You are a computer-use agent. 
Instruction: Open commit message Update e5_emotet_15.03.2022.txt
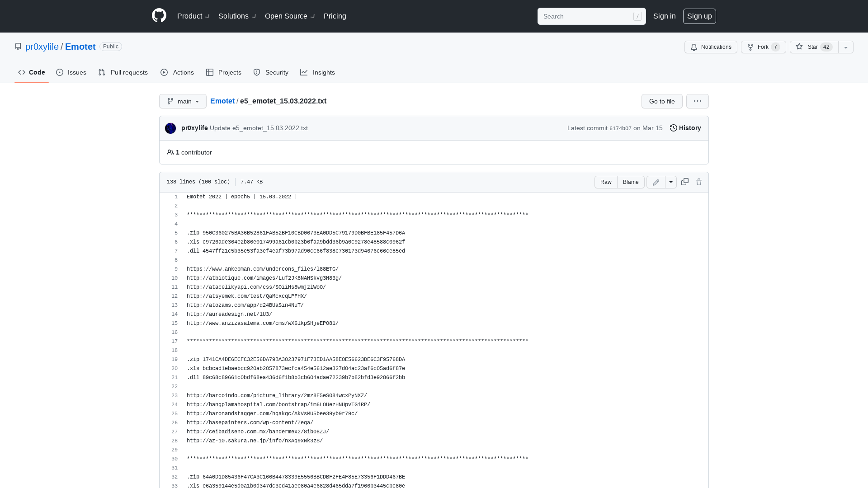(259, 128)
